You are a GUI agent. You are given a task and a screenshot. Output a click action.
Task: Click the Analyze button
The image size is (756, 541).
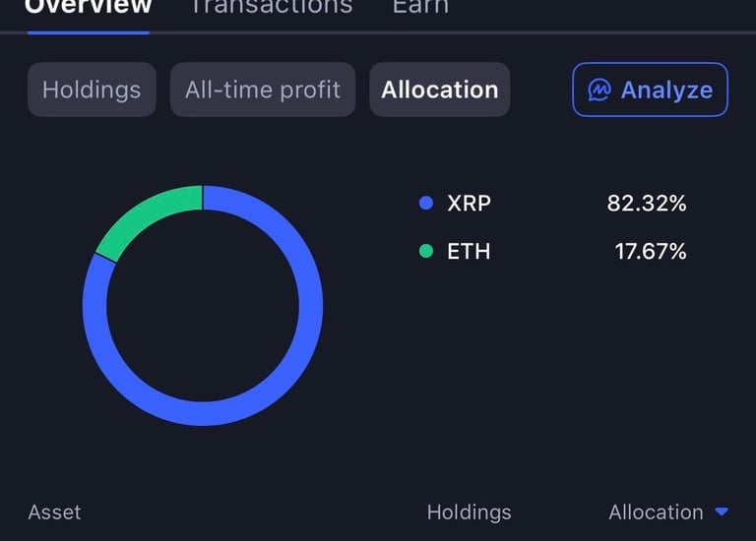coord(651,90)
